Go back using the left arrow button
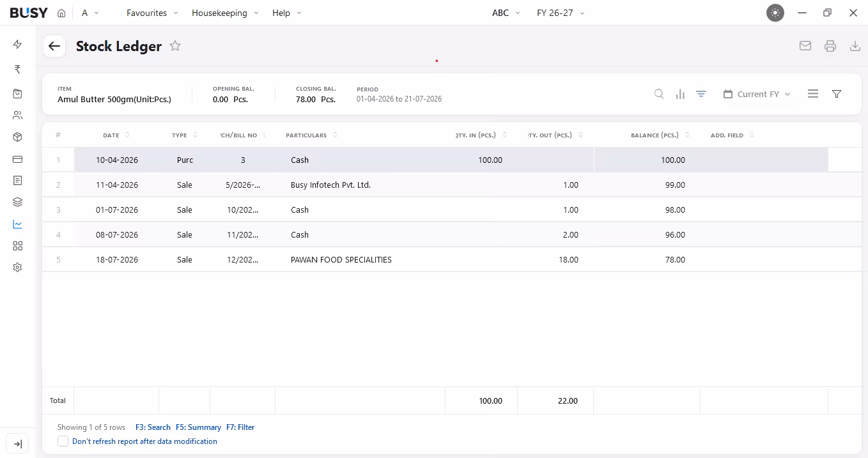Viewport: 868px width, 458px height. 54,46
